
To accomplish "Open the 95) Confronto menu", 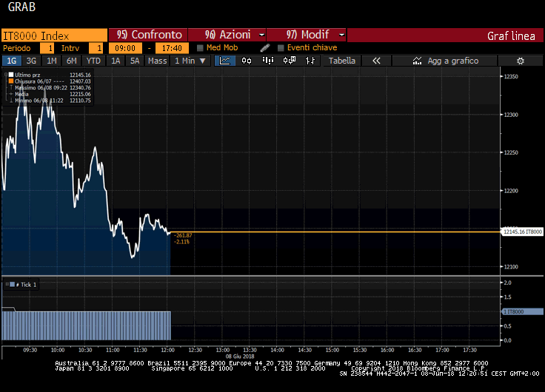I will point(148,35).
